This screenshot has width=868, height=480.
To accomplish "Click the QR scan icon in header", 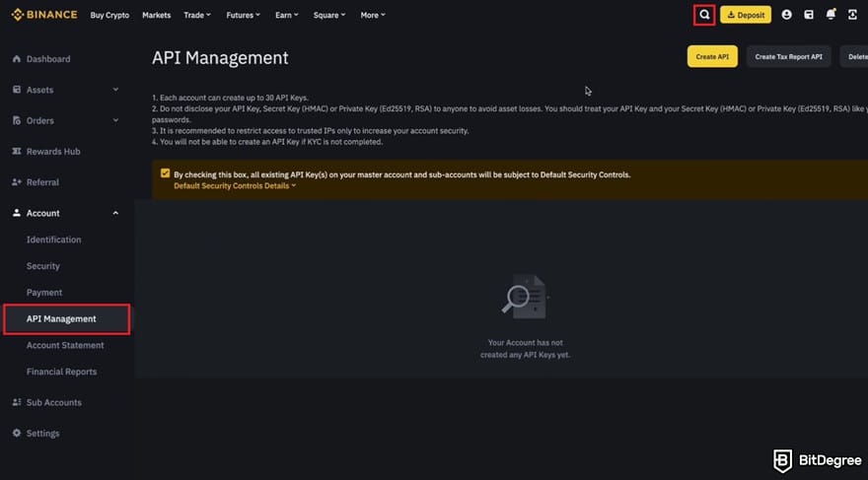I will pos(852,15).
